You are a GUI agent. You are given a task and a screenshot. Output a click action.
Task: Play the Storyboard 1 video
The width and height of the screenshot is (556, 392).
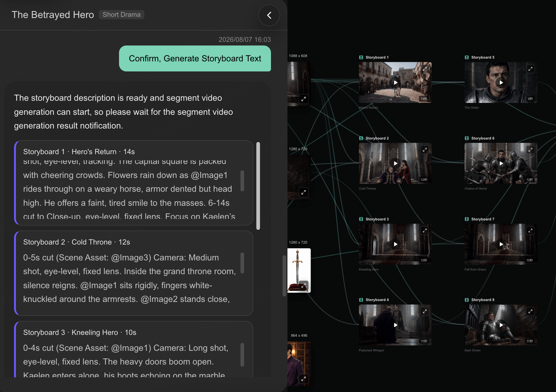[395, 82]
